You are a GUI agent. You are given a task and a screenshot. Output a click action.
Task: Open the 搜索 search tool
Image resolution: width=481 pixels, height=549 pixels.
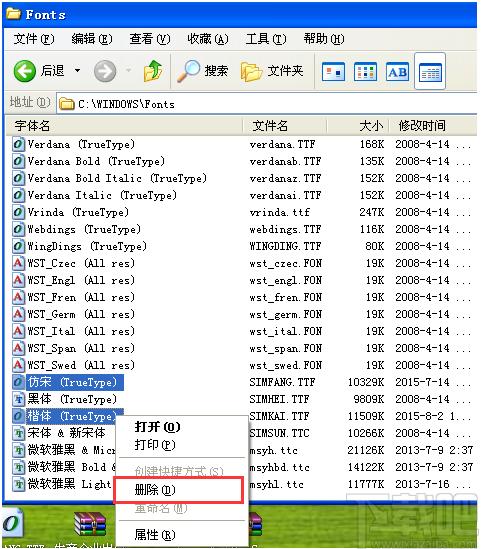click(x=202, y=71)
